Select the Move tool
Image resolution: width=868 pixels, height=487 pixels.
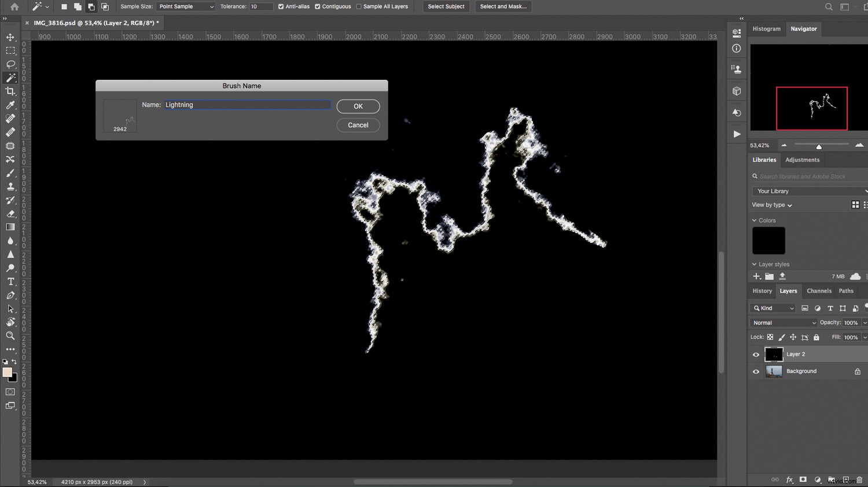pos(10,36)
